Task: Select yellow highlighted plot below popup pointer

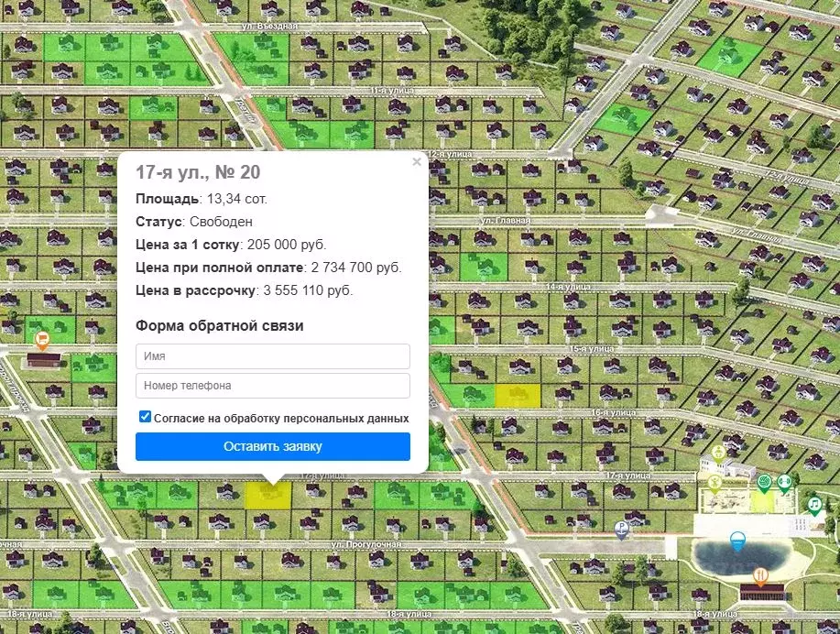Action: click(268, 497)
